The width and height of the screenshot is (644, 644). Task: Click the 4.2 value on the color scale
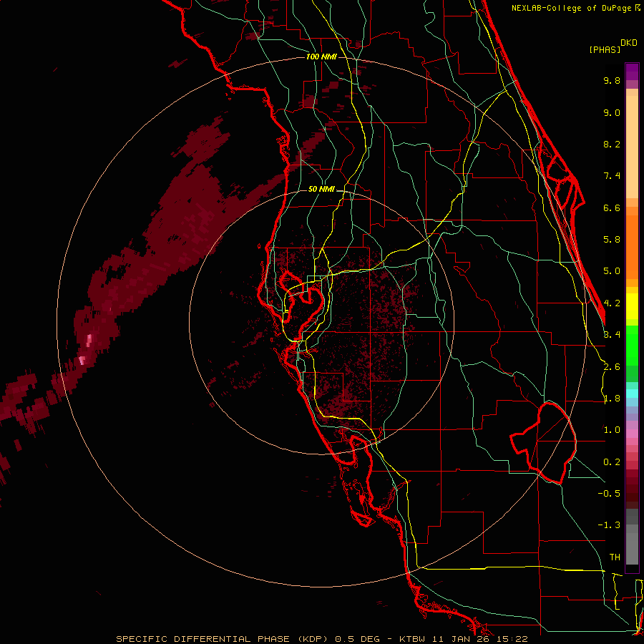(x=612, y=303)
